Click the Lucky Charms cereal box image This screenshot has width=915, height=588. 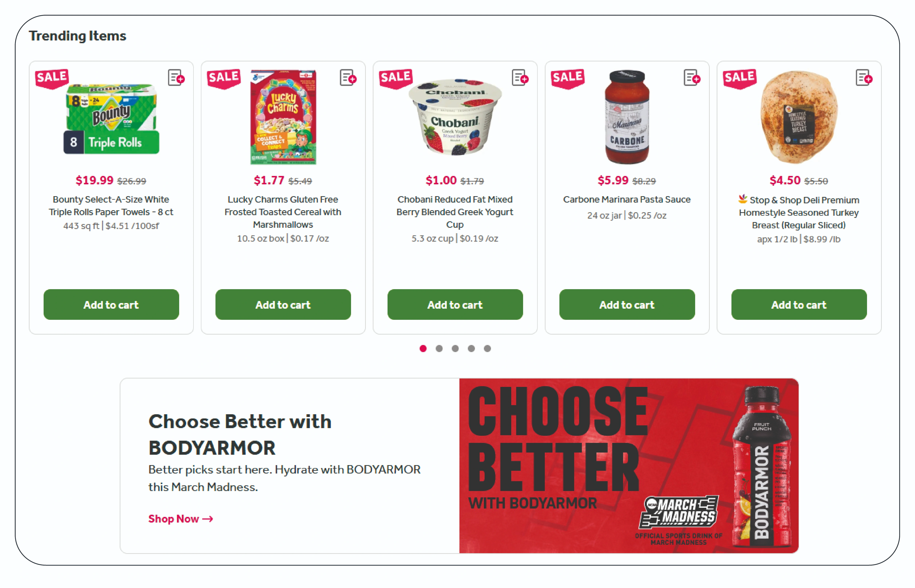(283, 117)
